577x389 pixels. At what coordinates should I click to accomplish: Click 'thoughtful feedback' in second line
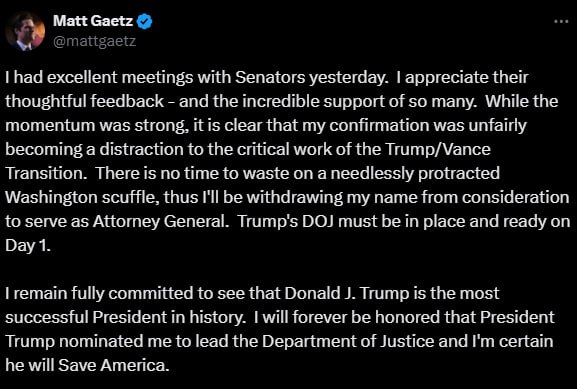(85, 101)
